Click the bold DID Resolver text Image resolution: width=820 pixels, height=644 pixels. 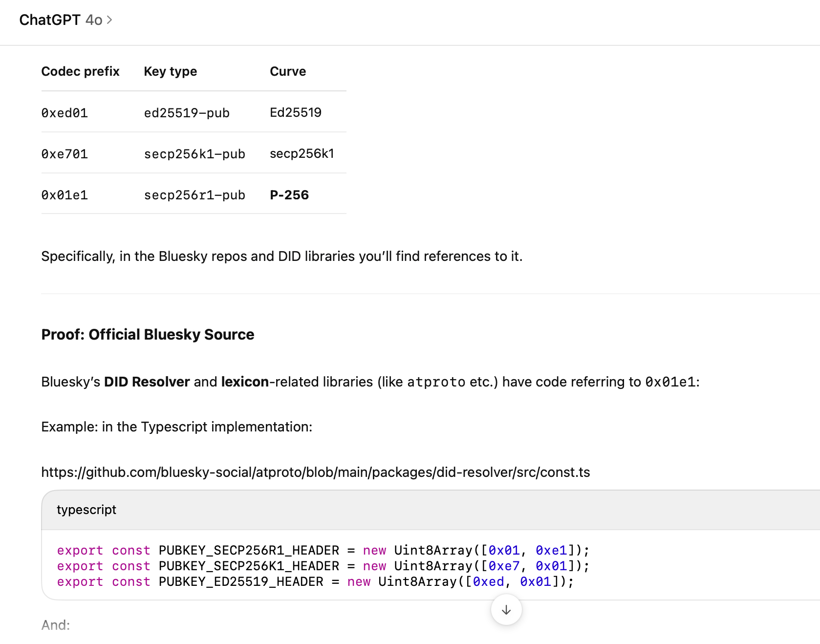[147, 382]
